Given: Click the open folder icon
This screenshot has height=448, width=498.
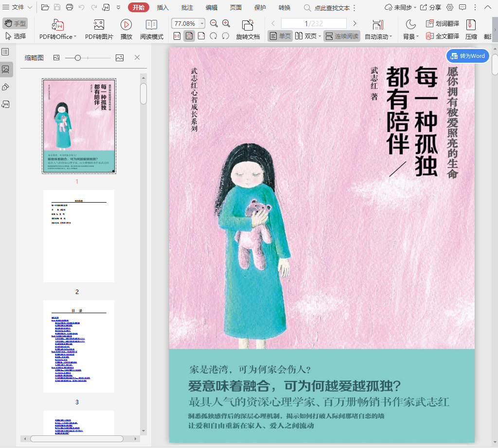Looking at the screenshot, I should pos(45,7).
